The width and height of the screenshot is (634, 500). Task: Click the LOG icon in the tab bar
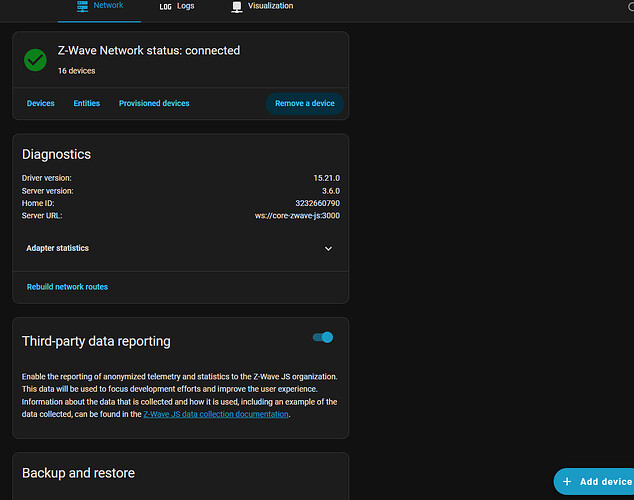click(x=165, y=6)
